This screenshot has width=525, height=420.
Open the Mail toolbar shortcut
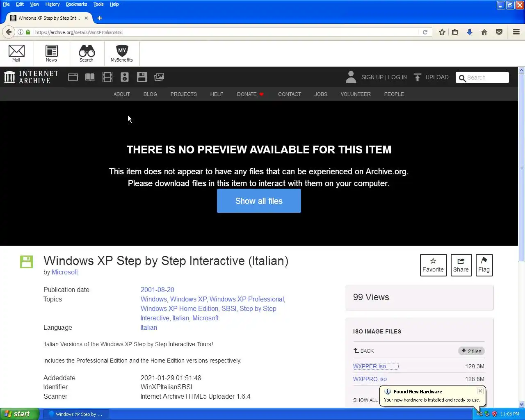16,53
